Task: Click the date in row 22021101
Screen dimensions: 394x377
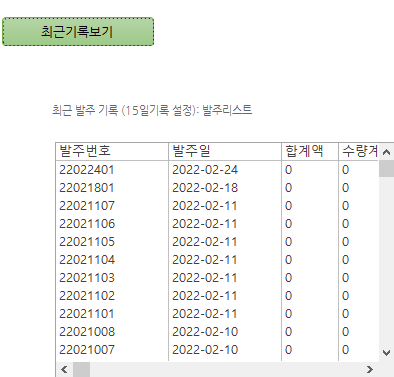Action: [204, 314]
